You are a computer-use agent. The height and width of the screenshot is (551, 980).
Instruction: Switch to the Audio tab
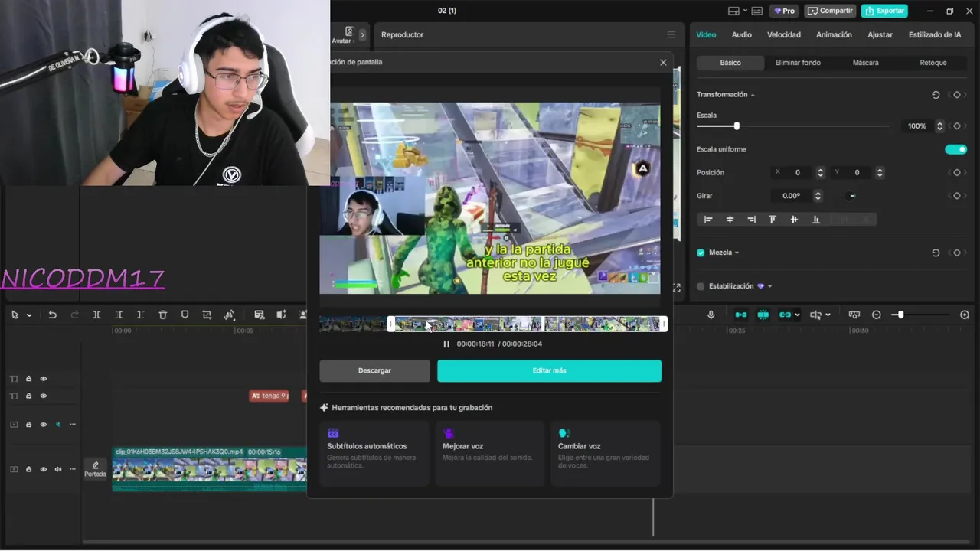tap(741, 34)
